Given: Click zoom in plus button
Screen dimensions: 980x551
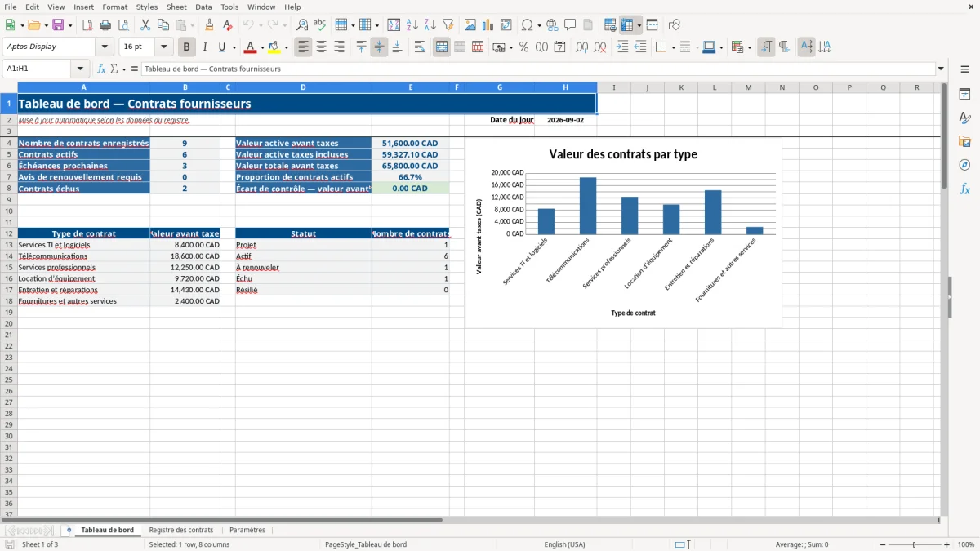Looking at the screenshot, I should coord(947,544).
